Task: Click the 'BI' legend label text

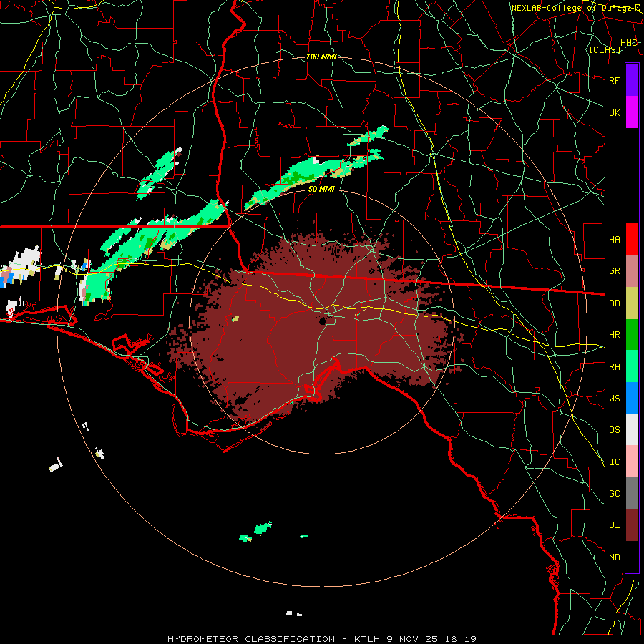Action: (614, 525)
